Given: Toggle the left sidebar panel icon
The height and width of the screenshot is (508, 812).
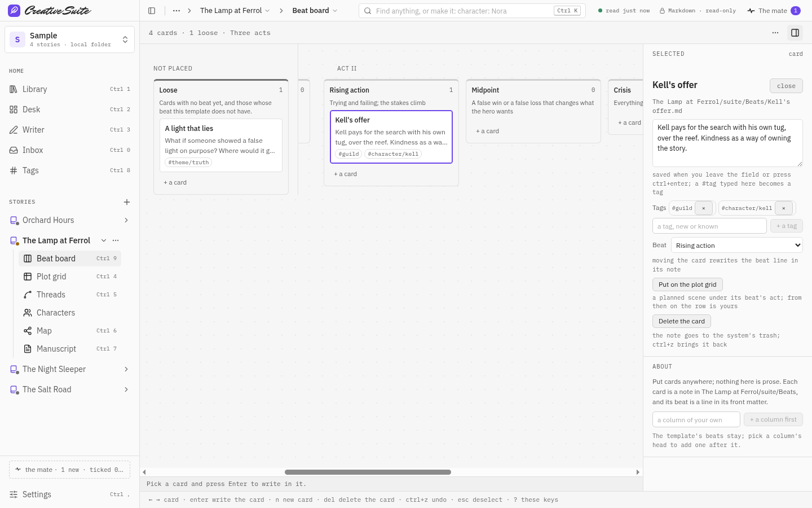Looking at the screenshot, I should click(152, 11).
